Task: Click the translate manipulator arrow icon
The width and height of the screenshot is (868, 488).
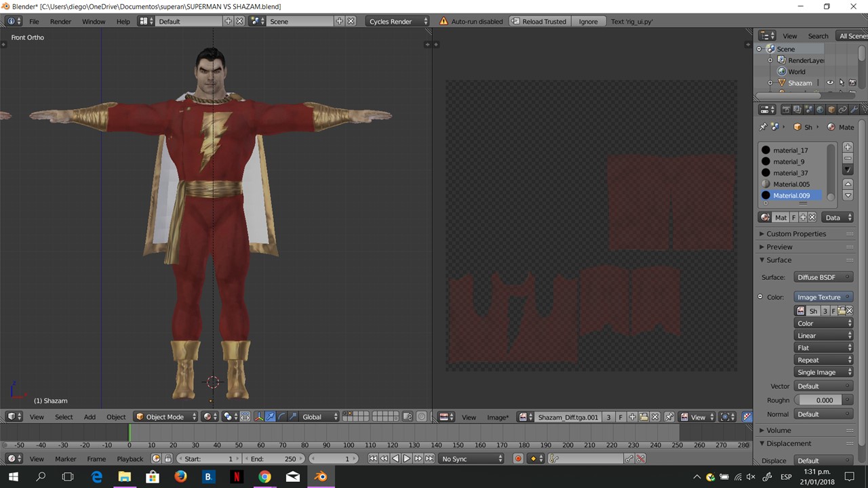Action: click(x=271, y=417)
